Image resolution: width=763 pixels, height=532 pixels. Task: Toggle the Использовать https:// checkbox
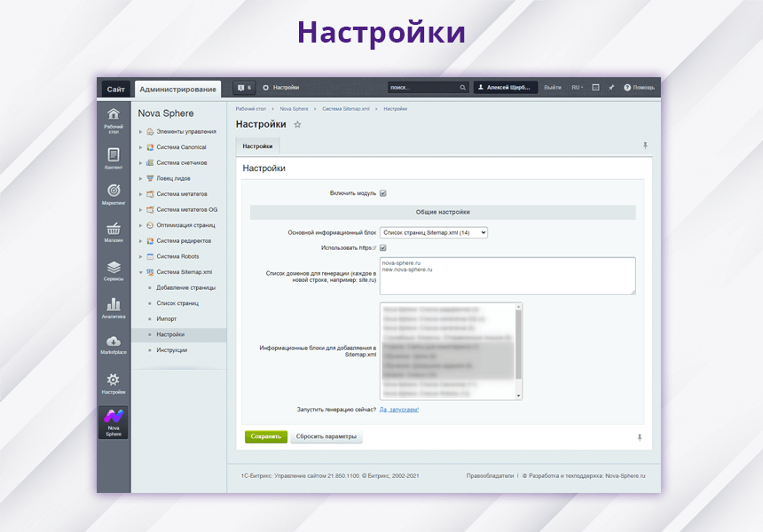(x=383, y=248)
